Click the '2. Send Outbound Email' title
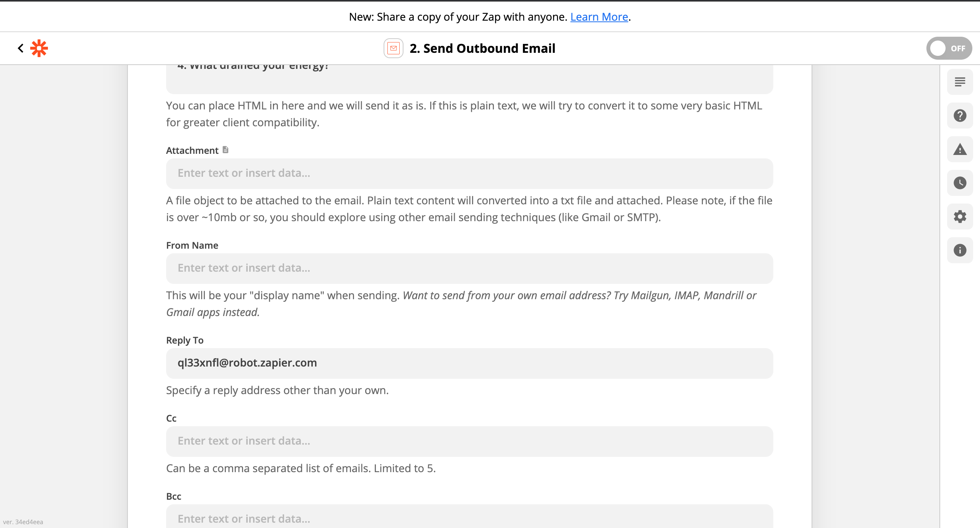Viewport: 980px width, 528px height. (482, 48)
